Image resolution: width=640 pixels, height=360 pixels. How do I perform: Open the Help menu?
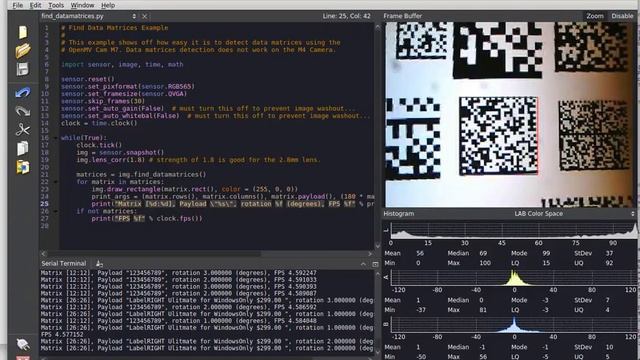click(108, 5)
